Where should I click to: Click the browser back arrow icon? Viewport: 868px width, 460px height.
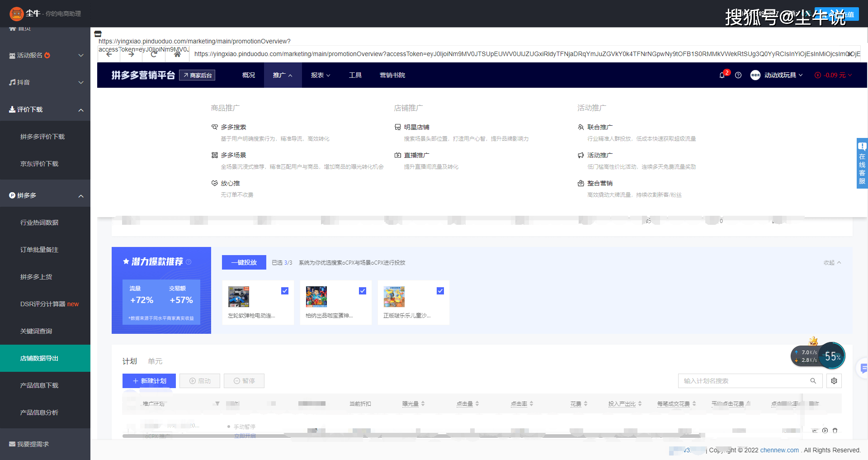pyautogui.click(x=109, y=54)
